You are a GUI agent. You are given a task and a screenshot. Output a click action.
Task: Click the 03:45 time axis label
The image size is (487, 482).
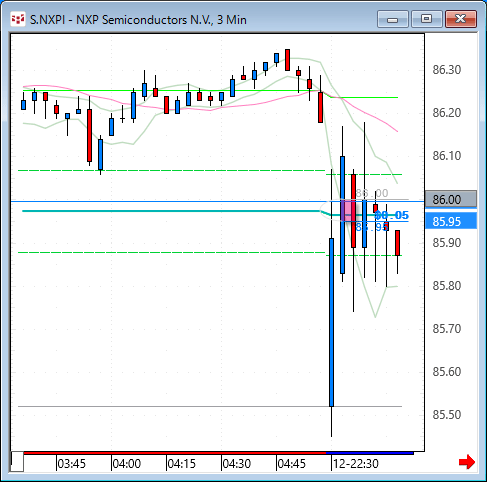[71, 464]
